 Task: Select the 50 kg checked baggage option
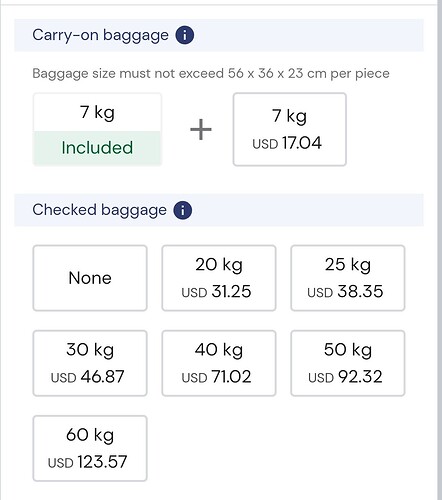[348, 363]
